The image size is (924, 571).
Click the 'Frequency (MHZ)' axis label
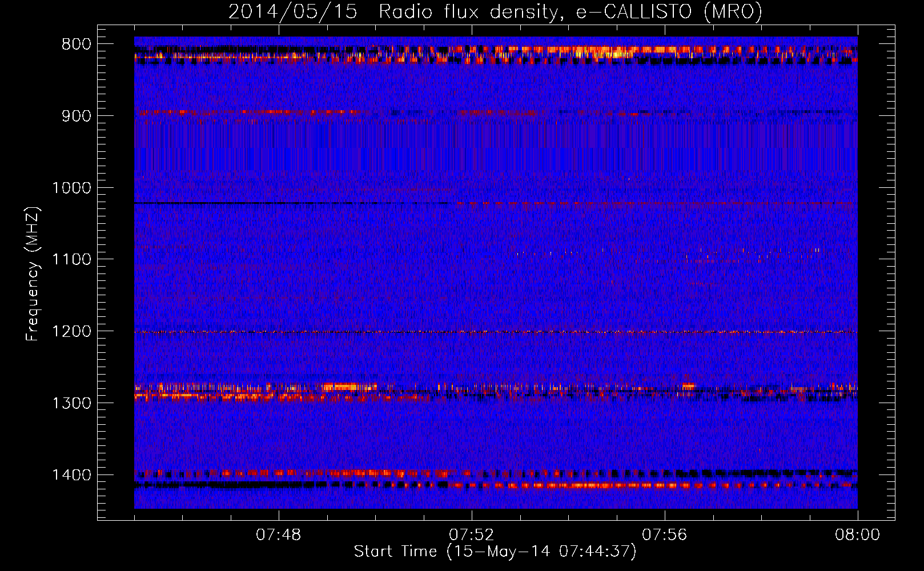coord(33,274)
